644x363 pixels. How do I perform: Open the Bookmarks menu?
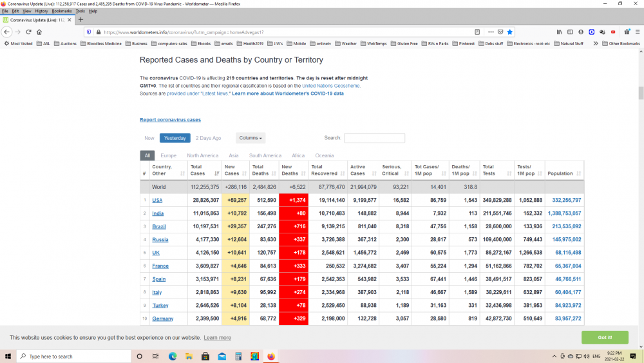(x=62, y=11)
